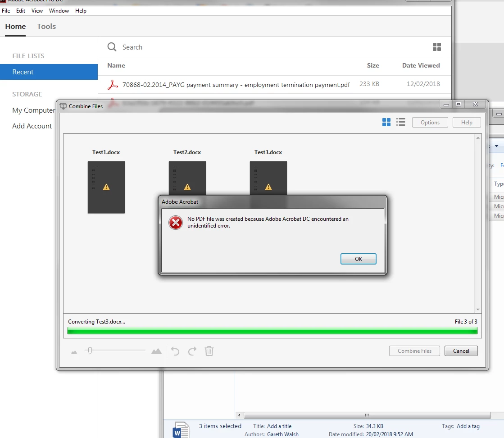Select the Test2.docx thumbnail
Viewport: 504px width, 438px height.
click(x=187, y=178)
